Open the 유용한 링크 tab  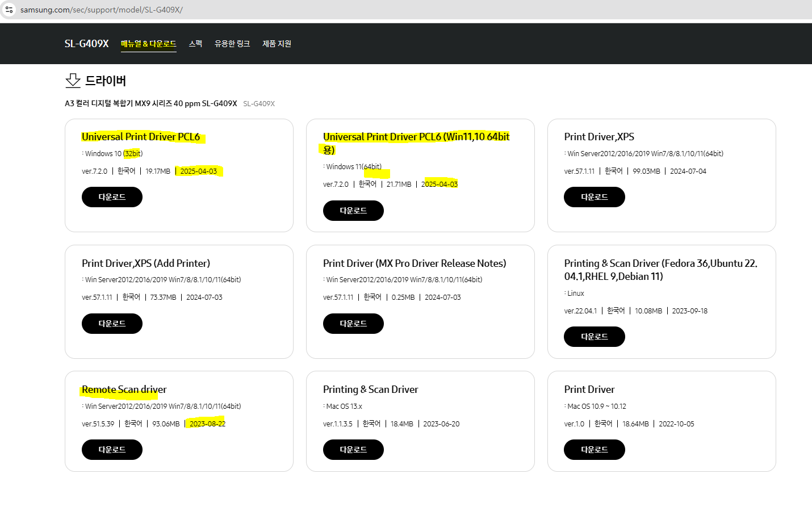tap(232, 44)
